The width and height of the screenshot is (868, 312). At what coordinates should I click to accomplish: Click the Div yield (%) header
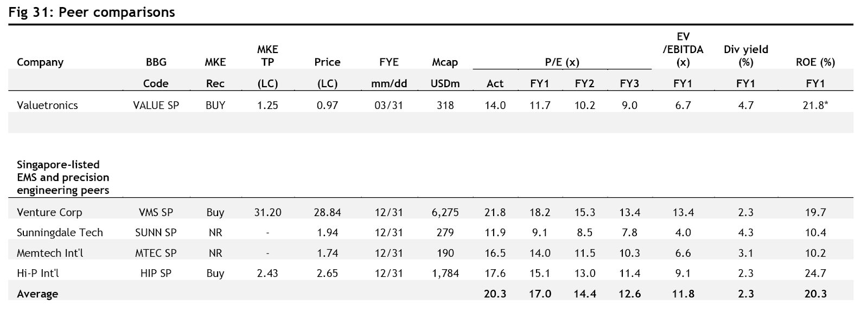[x=746, y=55]
